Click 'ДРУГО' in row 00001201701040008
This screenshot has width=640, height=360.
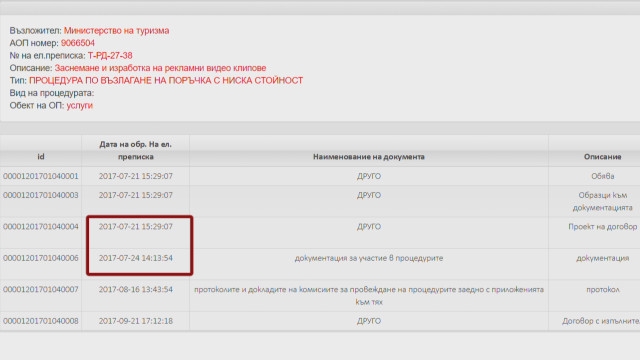pyautogui.click(x=369, y=321)
